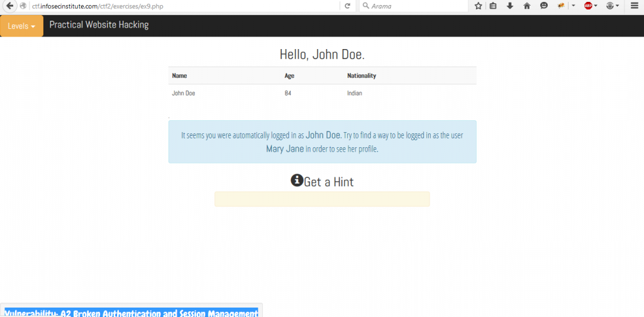
Task: Click the Get a Hint heading
Action: coord(328,182)
